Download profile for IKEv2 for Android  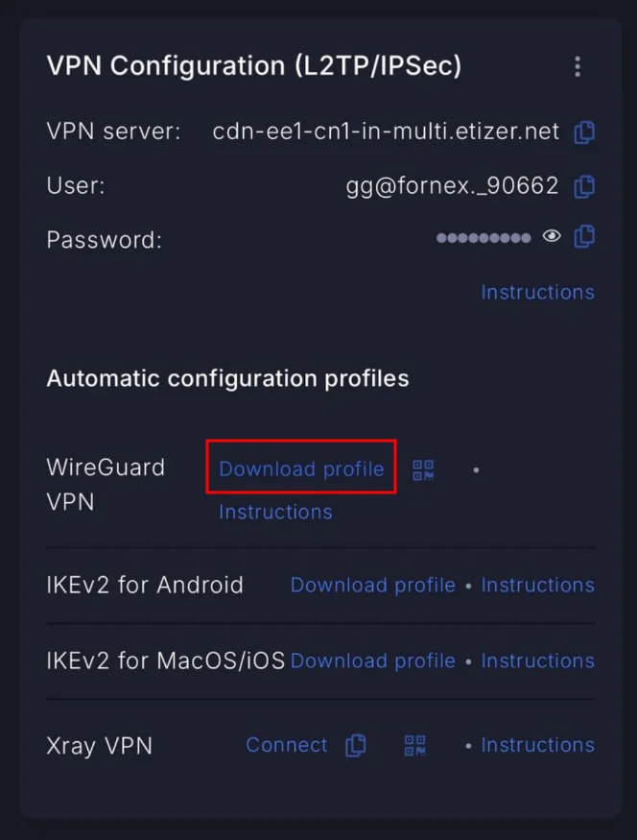tap(372, 585)
